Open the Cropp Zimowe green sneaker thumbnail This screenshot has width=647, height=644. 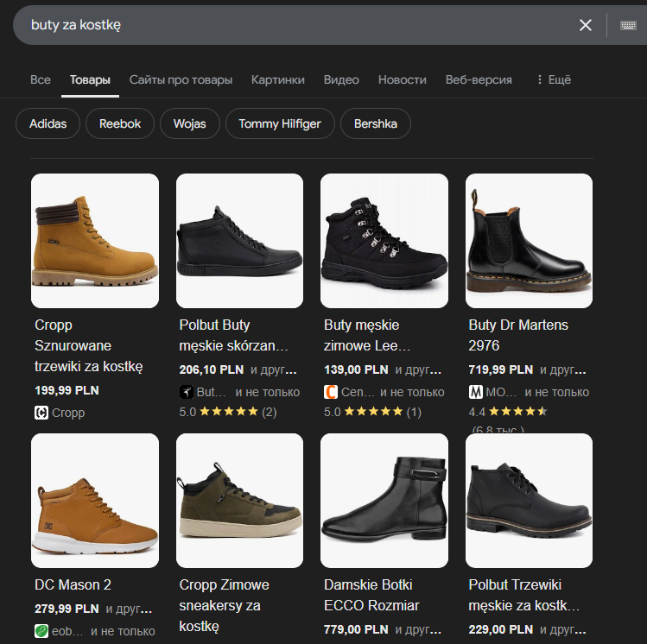click(240, 501)
